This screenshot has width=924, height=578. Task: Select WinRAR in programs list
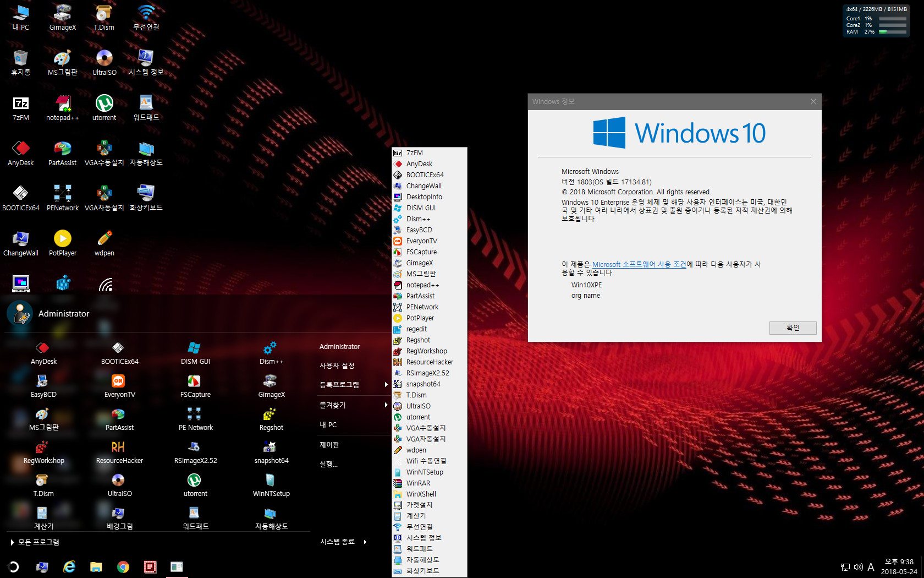(x=430, y=483)
